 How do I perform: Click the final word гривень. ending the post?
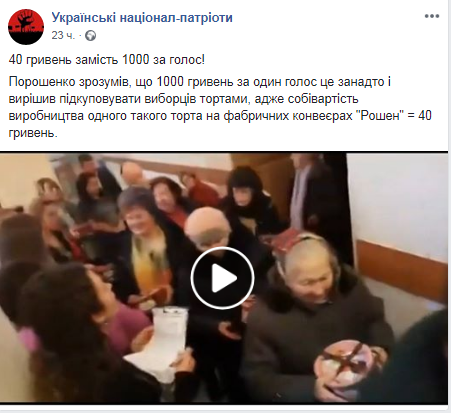[x=33, y=133]
